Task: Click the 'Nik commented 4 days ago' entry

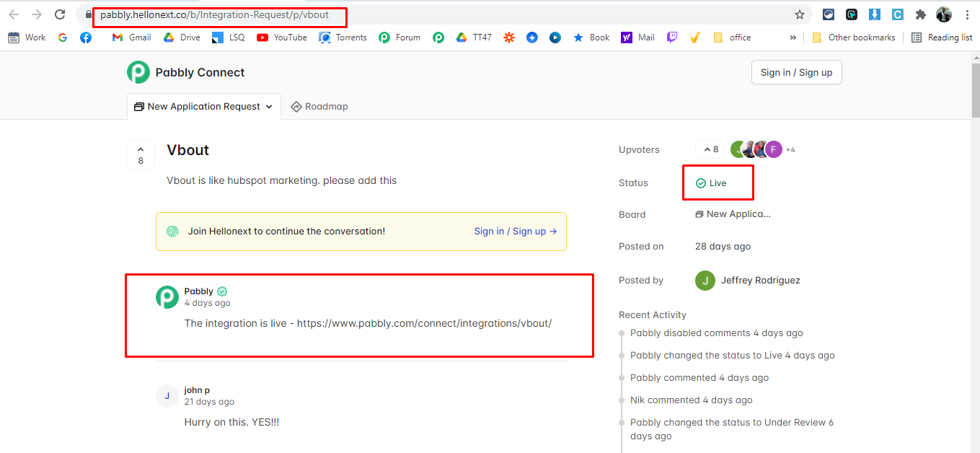Action: (x=692, y=400)
